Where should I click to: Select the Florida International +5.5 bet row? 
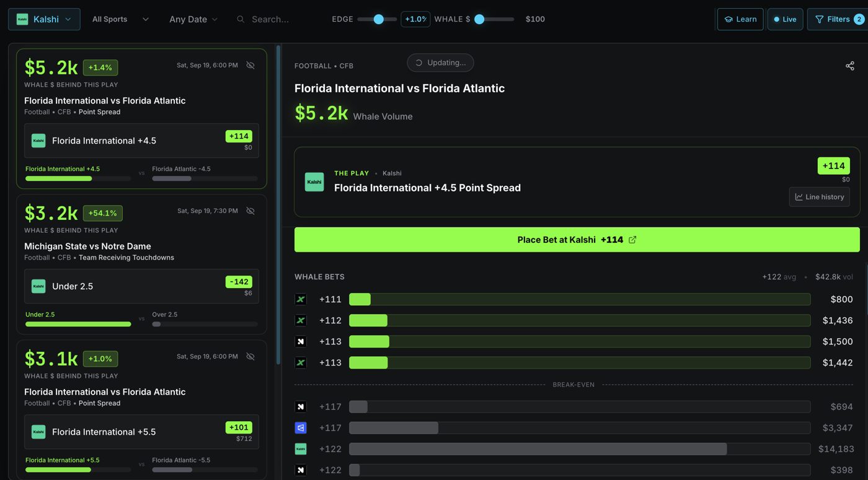point(141,432)
